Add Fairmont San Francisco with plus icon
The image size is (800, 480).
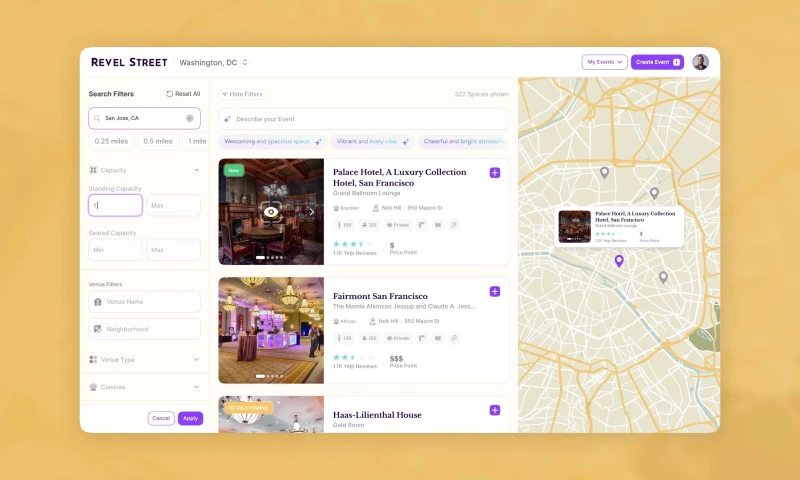(x=495, y=292)
